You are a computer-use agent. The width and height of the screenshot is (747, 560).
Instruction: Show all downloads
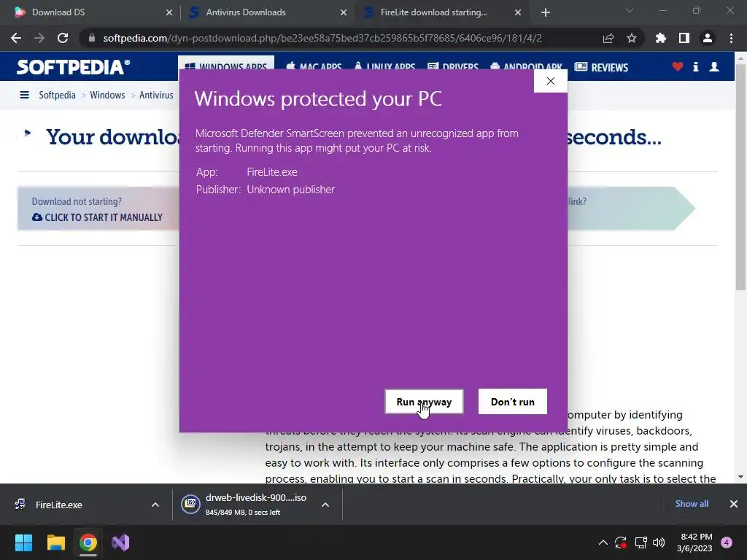click(692, 503)
